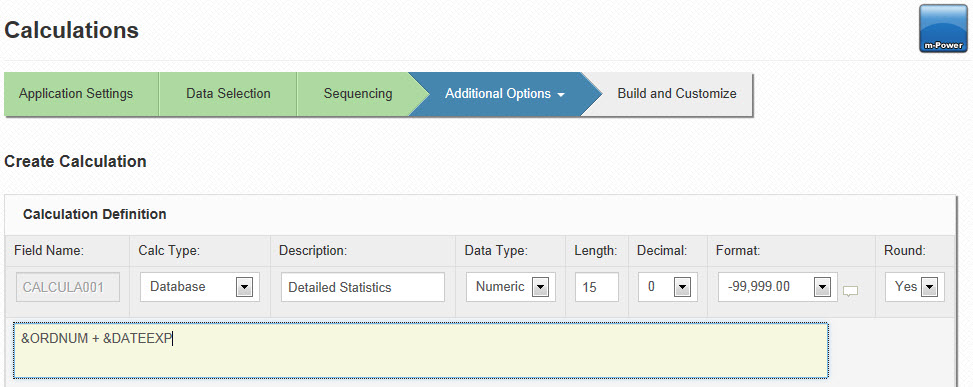Click the Additional Options dropdown caret
Image resolution: width=973 pixels, height=387 pixels.
561,95
